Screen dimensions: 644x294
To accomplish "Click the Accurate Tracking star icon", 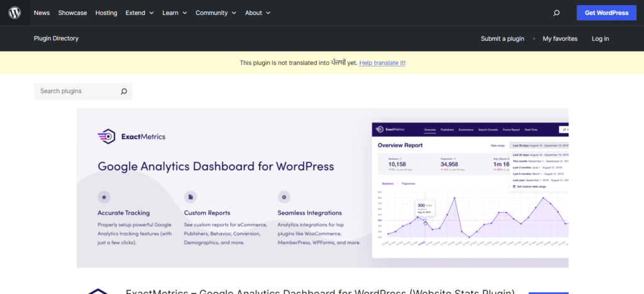I will click(104, 197).
